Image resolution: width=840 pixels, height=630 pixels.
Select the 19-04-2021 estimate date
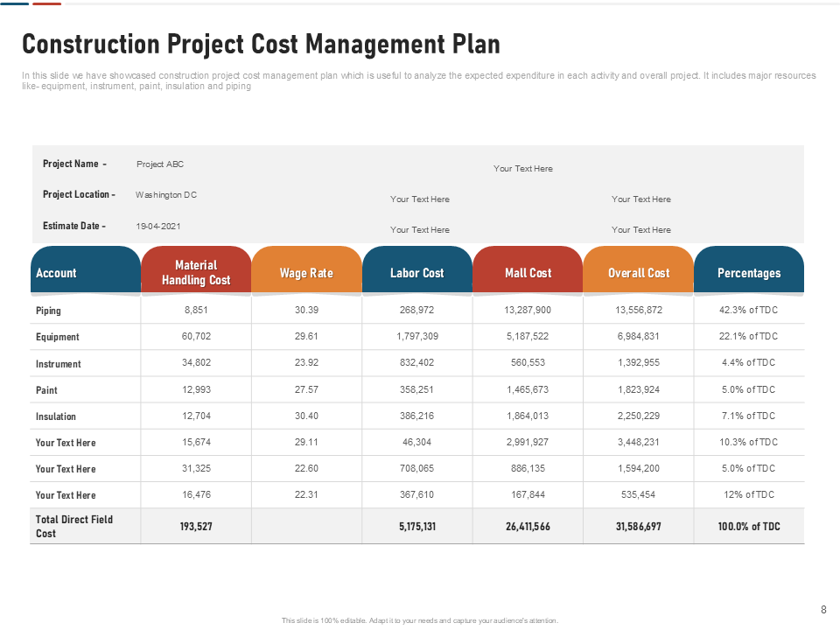point(158,226)
